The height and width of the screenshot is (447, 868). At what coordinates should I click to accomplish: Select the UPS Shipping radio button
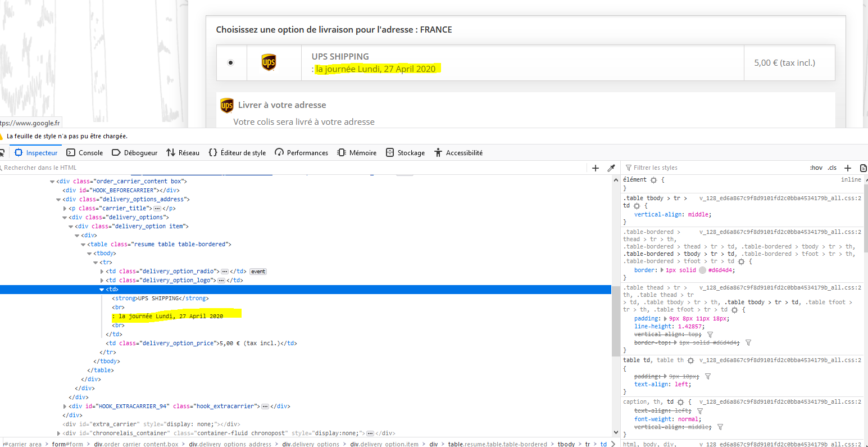coord(230,62)
